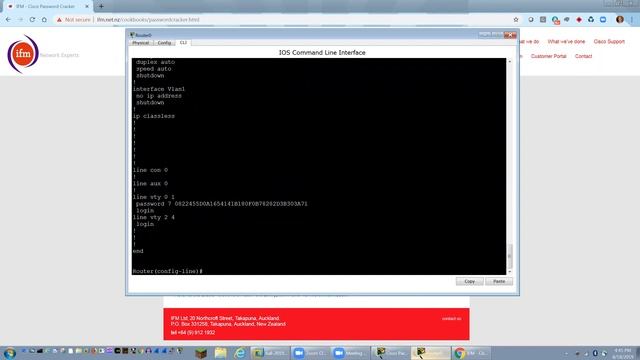Switch to the Physical tab in Router0
The image size is (640, 360).
click(x=140, y=43)
